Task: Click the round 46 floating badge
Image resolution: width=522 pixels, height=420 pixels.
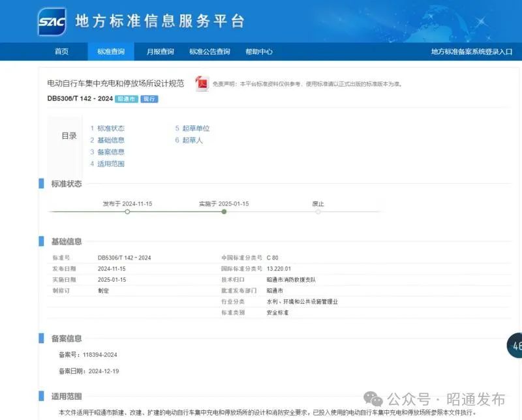Action: point(515,346)
